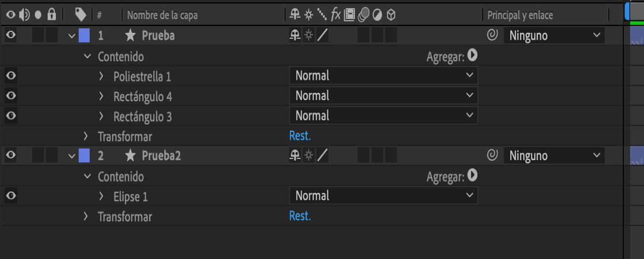Screen dimensions: 644x259
Task: Click the star shape icon of Prueba layer
Action: click(x=130, y=36)
